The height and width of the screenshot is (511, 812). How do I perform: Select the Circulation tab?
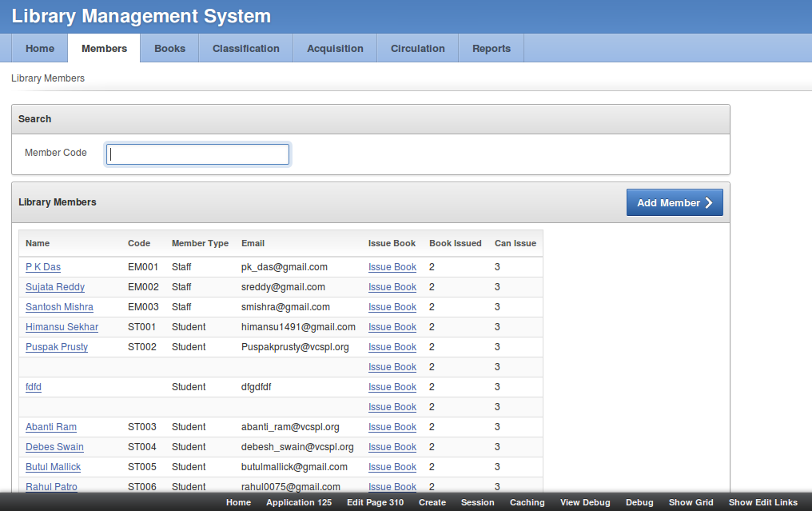(417, 49)
